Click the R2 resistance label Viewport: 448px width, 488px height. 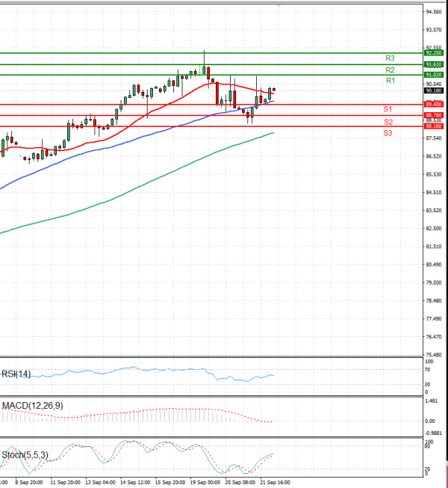click(x=390, y=70)
